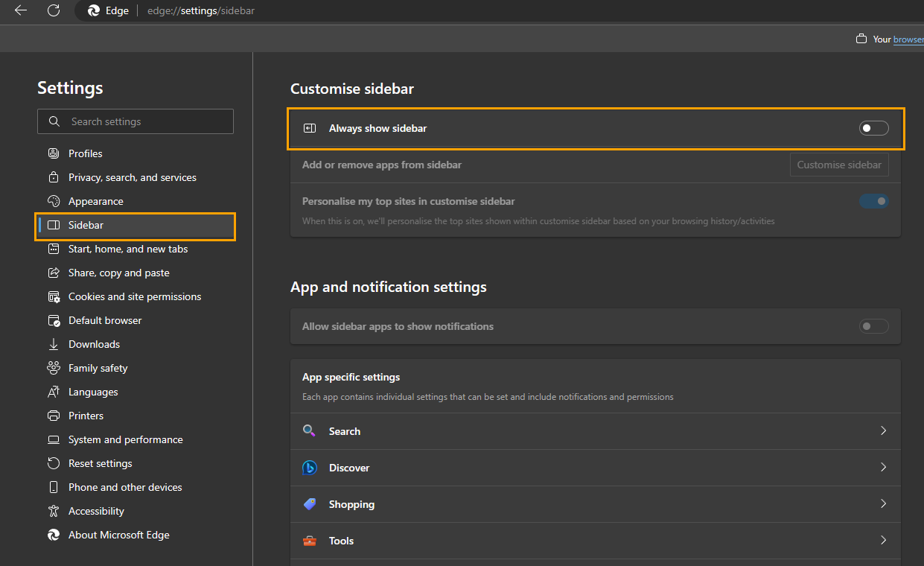Click the Search settings input field
The width and height of the screenshot is (924, 566).
(136, 121)
